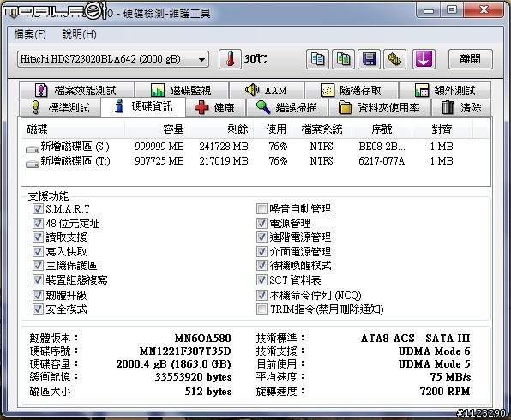This screenshot has height=420, width=511.
Task: Toggle the 電源管理 checkbox
Action: [x=262, y=223]
